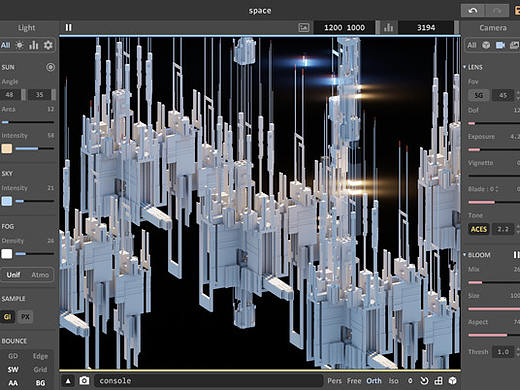Toggle the SW bounce option

pyautogui.click(x=13, y=369)
